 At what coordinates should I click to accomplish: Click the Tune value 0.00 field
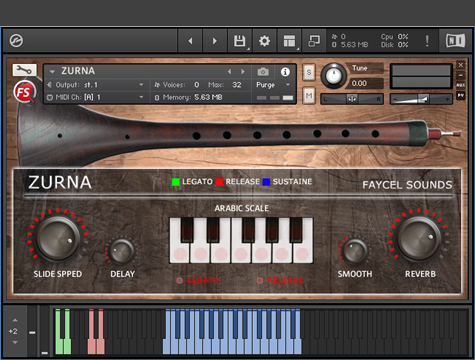tap(364, 83)
